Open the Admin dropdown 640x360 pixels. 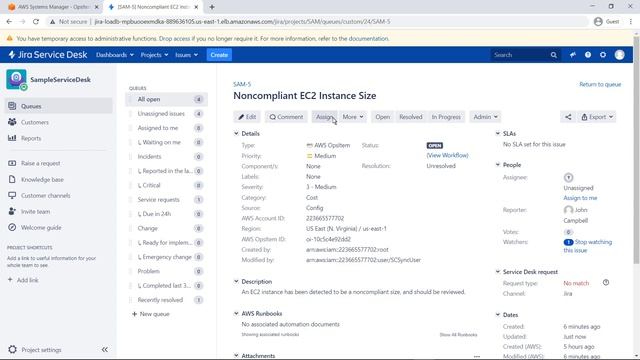tap(485, 117)
